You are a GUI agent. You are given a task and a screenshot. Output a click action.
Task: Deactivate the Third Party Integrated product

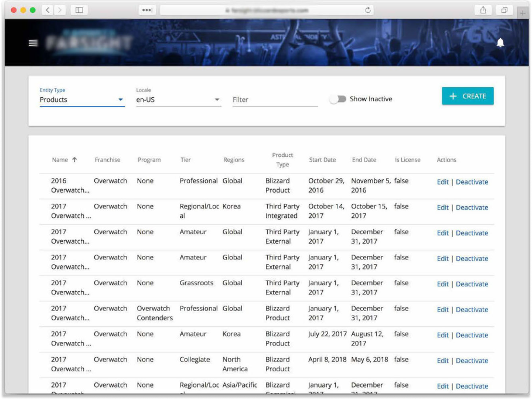click(472, 207)
